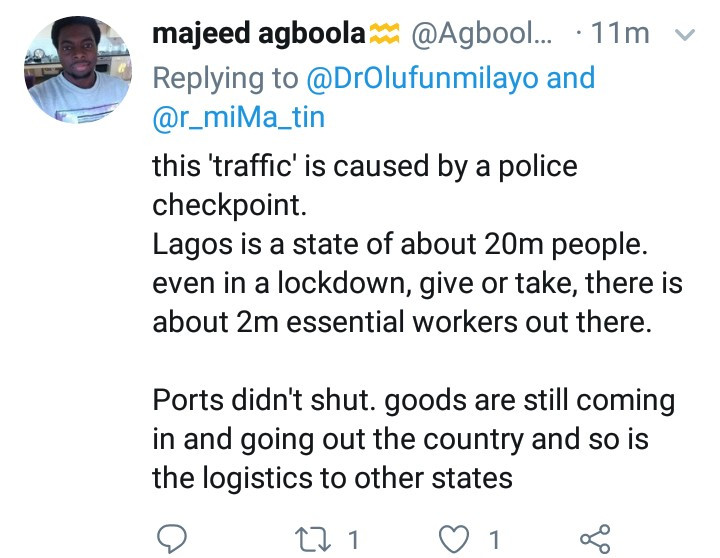The width and height of the screenshot is (720, 558).
Task: Select the "Ports didn't shut" paragraph
Action: tap(413, 438)
